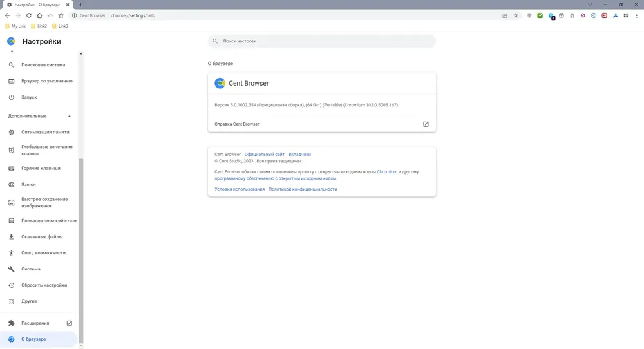Open the Официальный сайт link
Screen dimensions: 644x349
pyautogui.click(x=264, y=155)
